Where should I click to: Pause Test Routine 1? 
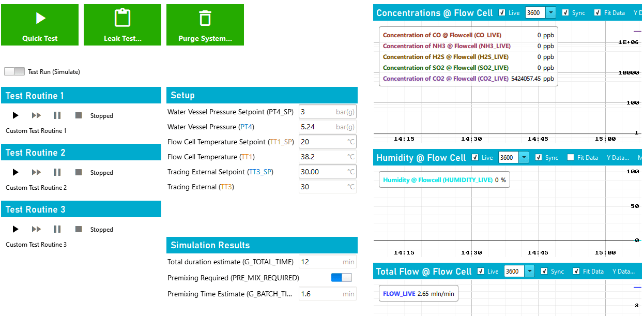[x=57, y=115]
